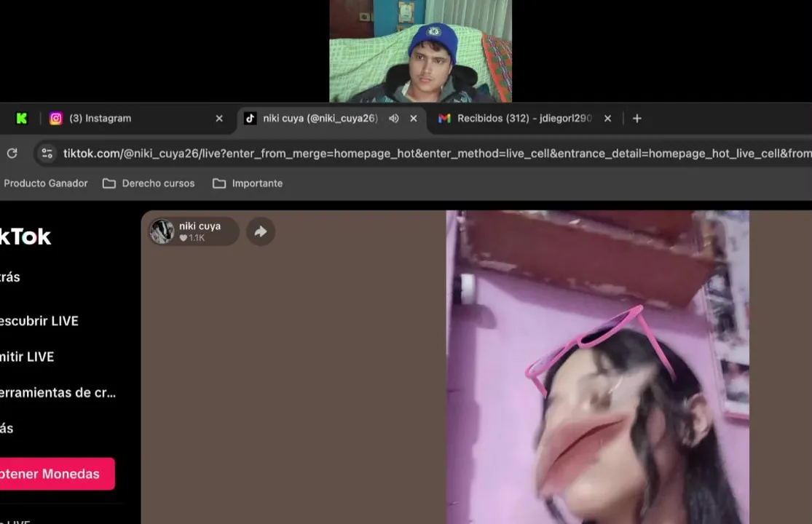Image resolution: width=812 pixels, height=524 pixels.
Task: View site information icon in address bar
Action: tap(47, 153)
